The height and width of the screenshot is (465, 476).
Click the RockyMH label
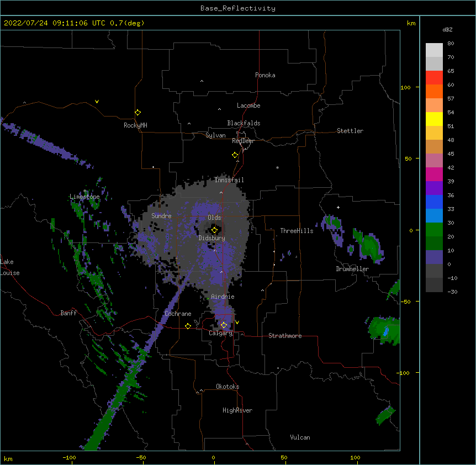tap(135, 125)
